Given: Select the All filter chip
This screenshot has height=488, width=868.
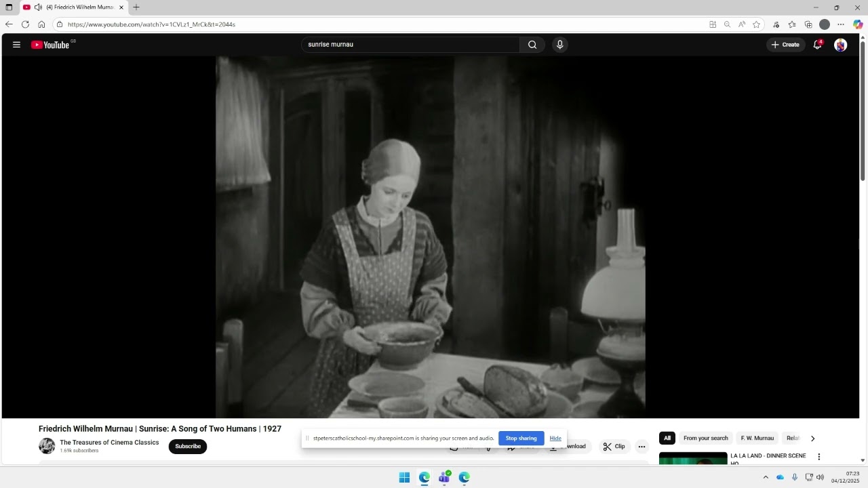Looking at the screenshot, I should tap(667, 439).
